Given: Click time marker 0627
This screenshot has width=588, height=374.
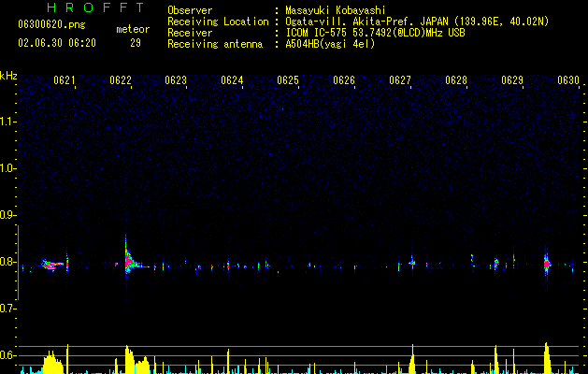Looking at the screenshot, I should tap(400, 80).
